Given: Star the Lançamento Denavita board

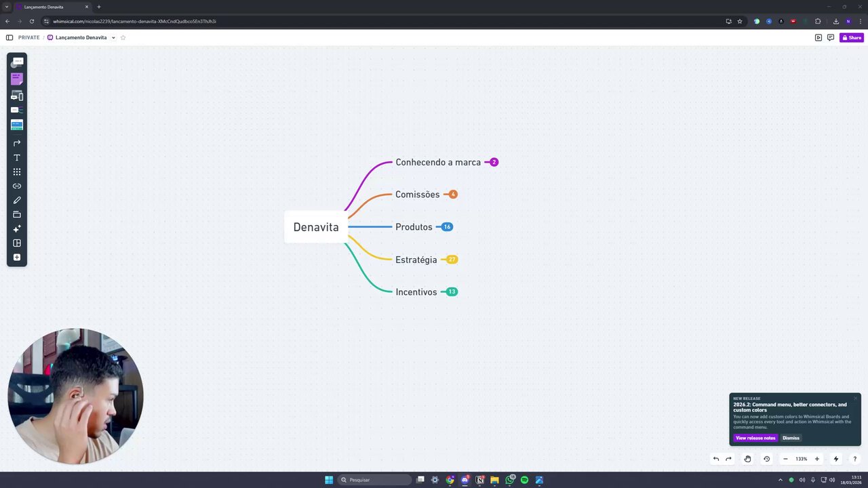Looking at the screenshot, I should click(123, 37).
